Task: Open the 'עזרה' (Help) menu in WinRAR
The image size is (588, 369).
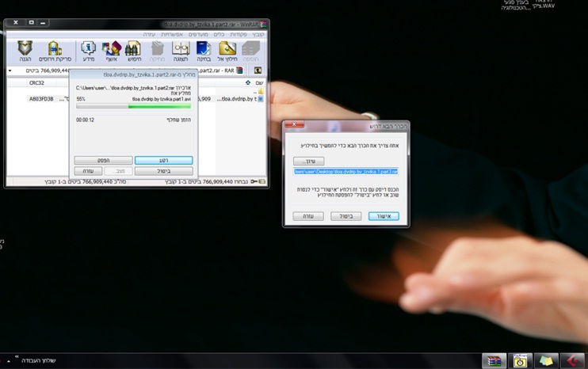Action: pos(149,35)
